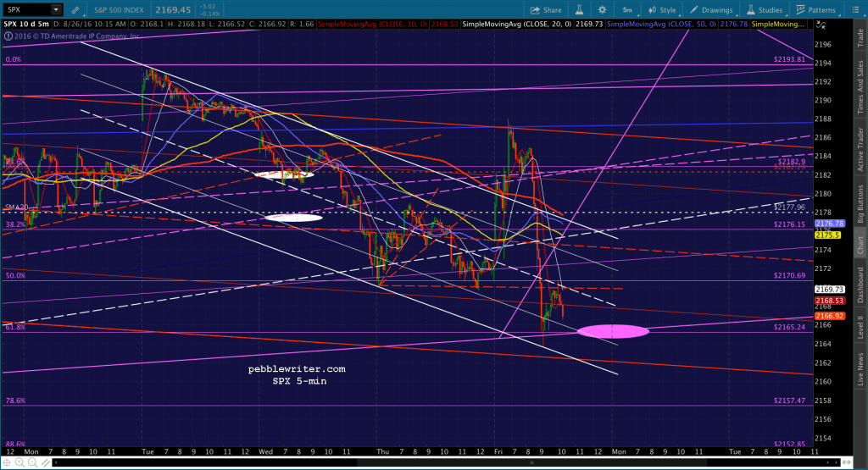Click the 2169.73 white price bubble

[829, 289]
